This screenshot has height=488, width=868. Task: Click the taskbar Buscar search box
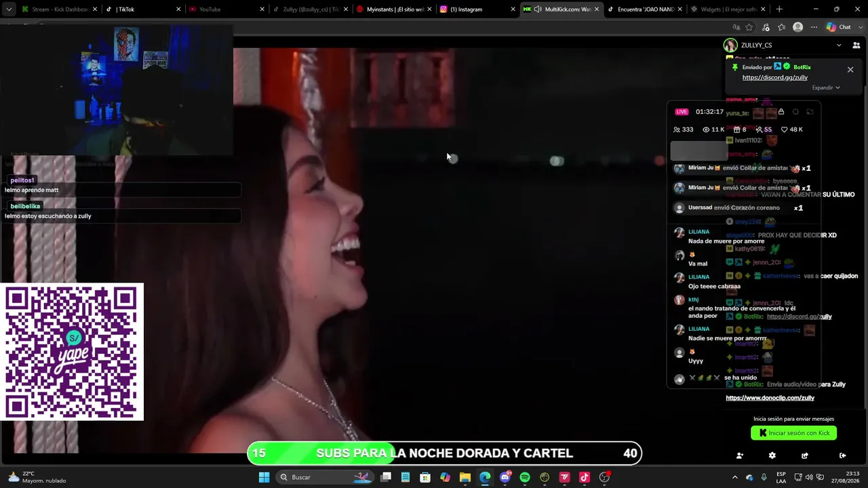(x=324, y=477)
